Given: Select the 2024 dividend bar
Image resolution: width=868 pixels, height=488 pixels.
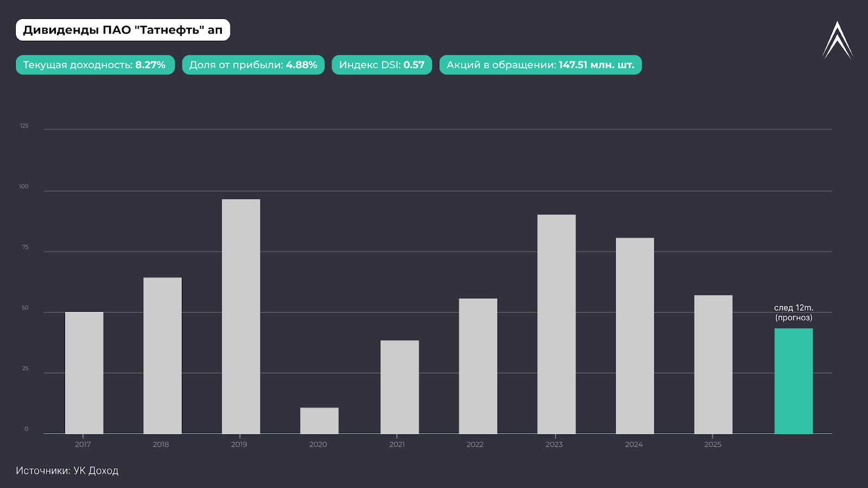Looking at the screenshot, I should point(635,336).
